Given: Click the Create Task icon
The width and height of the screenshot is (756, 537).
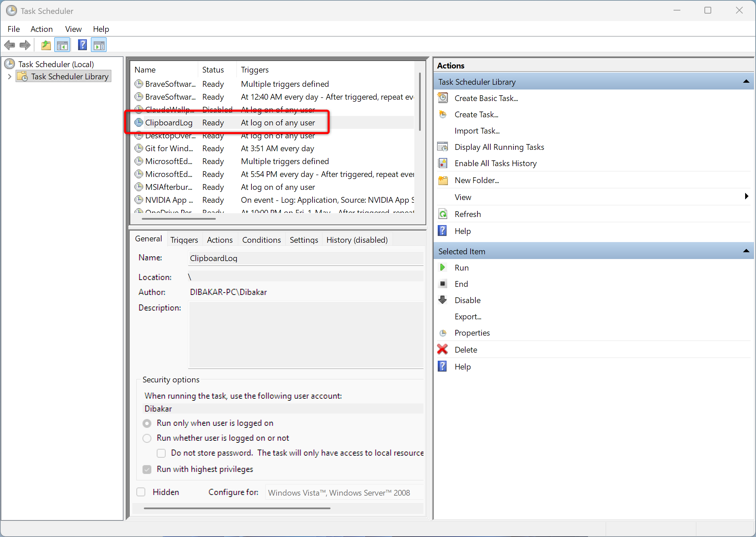Looking at the screenshot, I should pyautogui.click(x=443, y=114).
